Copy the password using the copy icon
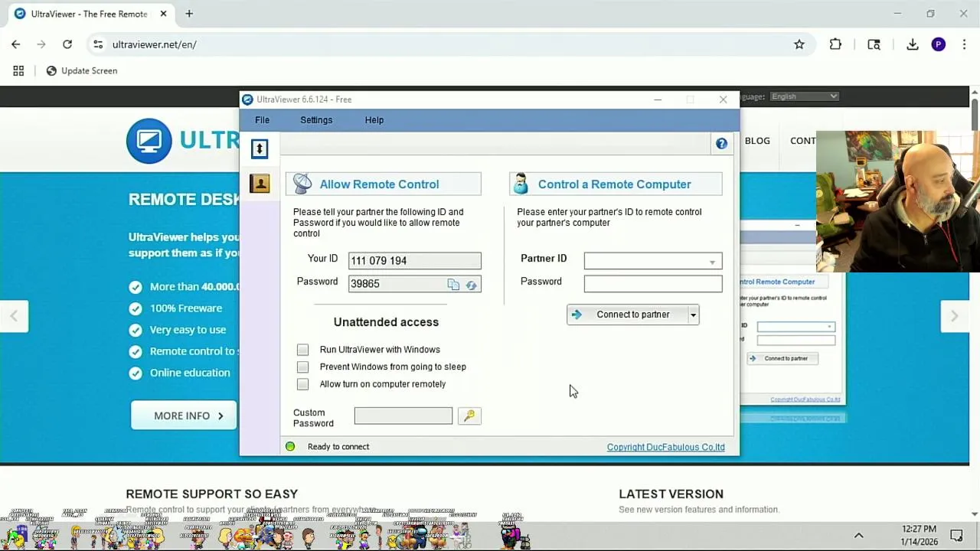The width and height of the screenshot is (980, 551). (x=453, y=285)
